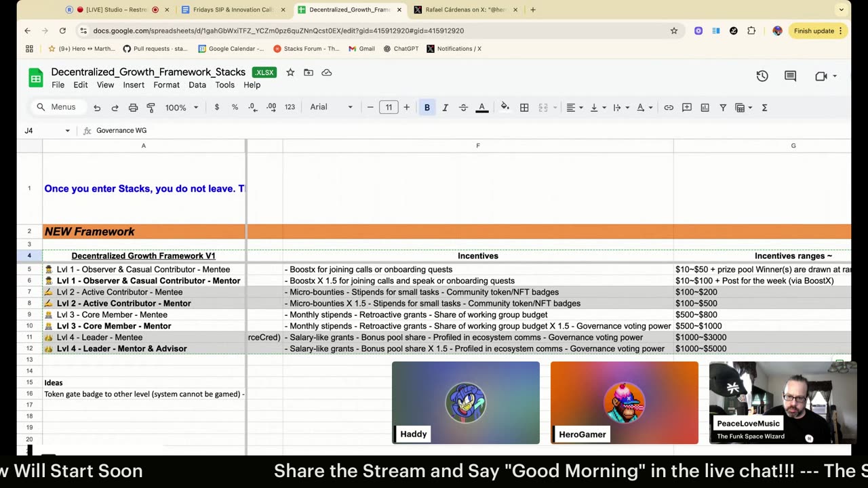Open the Name box dropdown arrow
The height and width of the screenshot is (488, 868).
(x=67, y=131)
